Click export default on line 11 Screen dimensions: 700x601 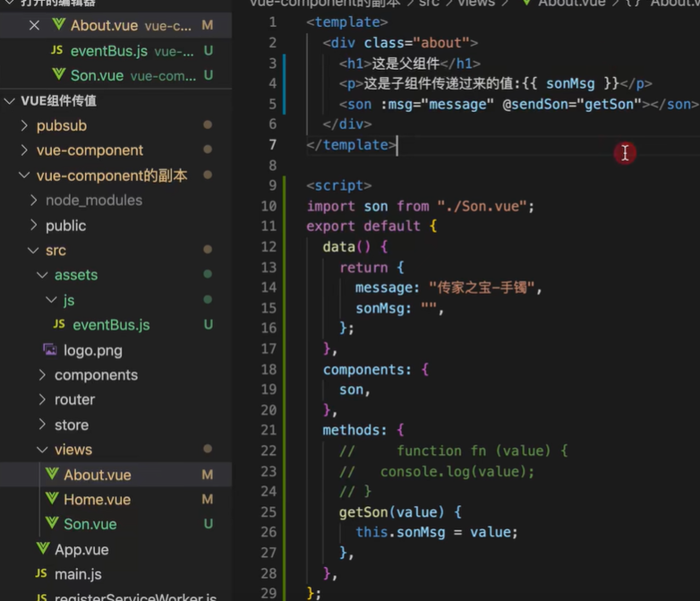[363, 226]
